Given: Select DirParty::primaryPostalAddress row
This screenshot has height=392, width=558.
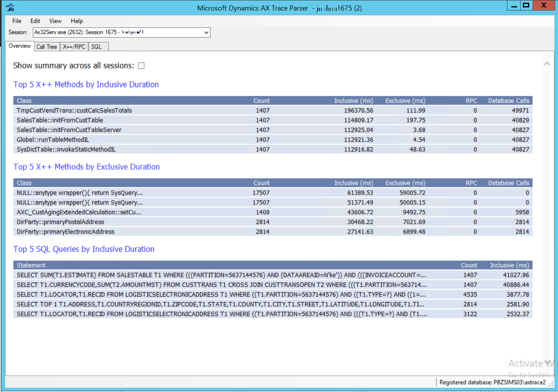Looking at the screenshot, I should coord(273,222).
